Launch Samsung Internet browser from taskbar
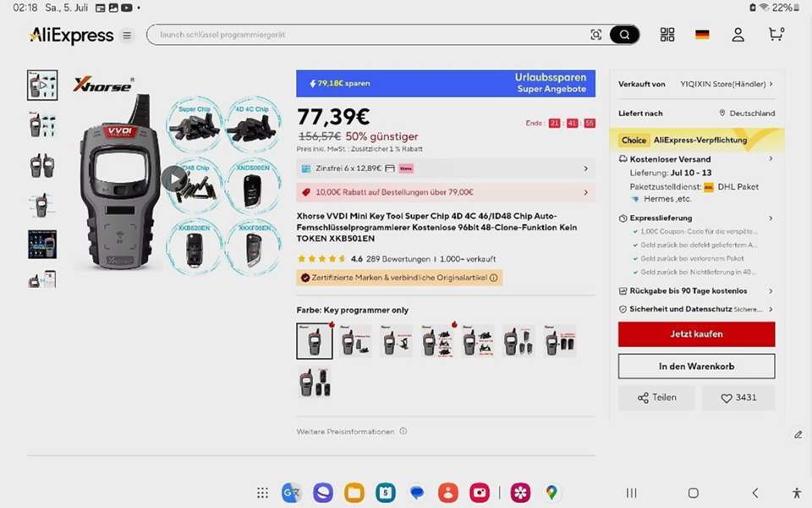812x508 pixels. [322, 493]
